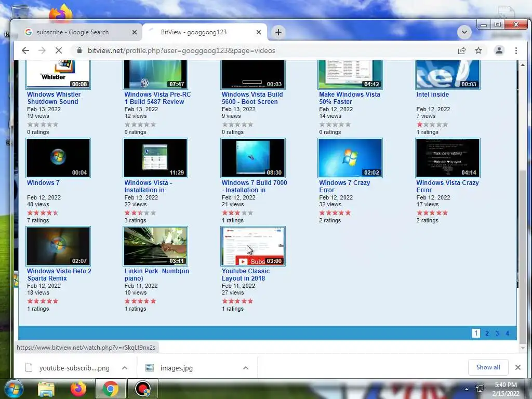This screenshot has height=399, width=532.
Task: Open the Windows Vista Pre-RC 1 Build 5487 thumbnail
Action: pyautogui.click(x=155, y=75)
